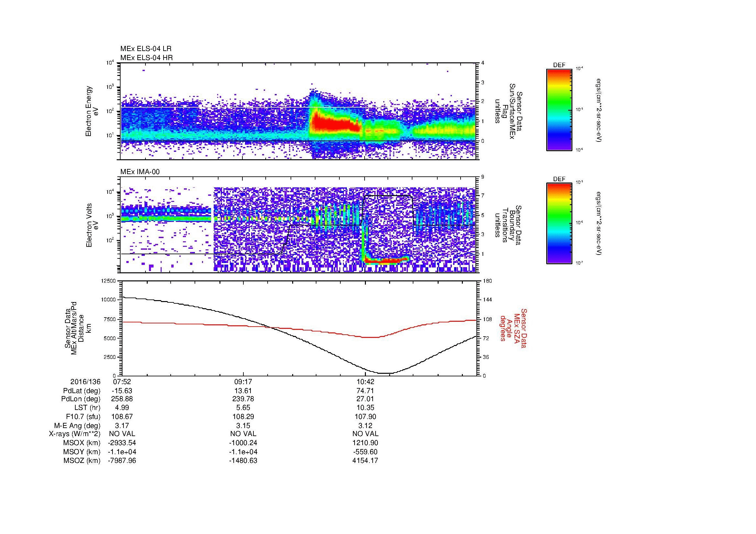Click the 09:17 time tick label
The width and height of the screenshot is (756, 534).
243,382
